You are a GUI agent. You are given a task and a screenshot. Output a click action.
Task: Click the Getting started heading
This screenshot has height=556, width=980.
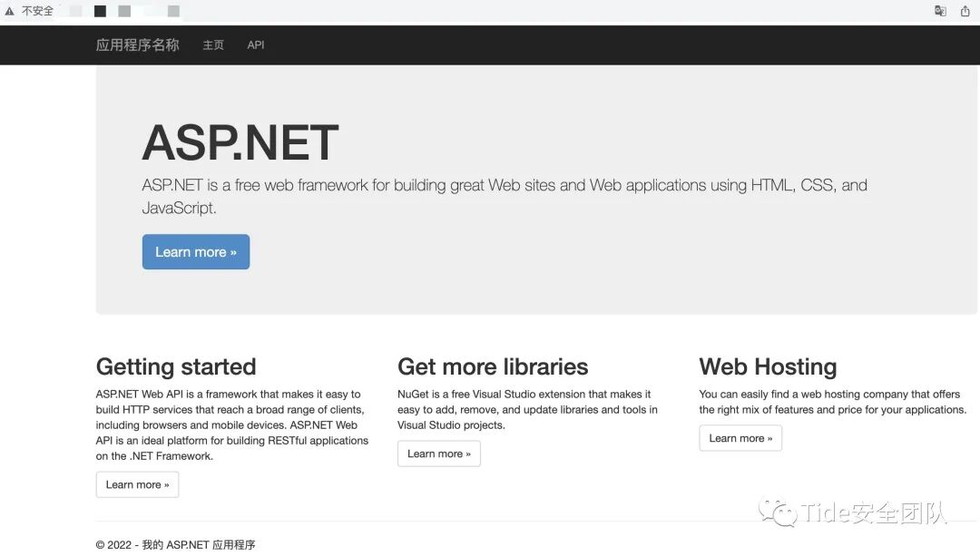[176, 366]
